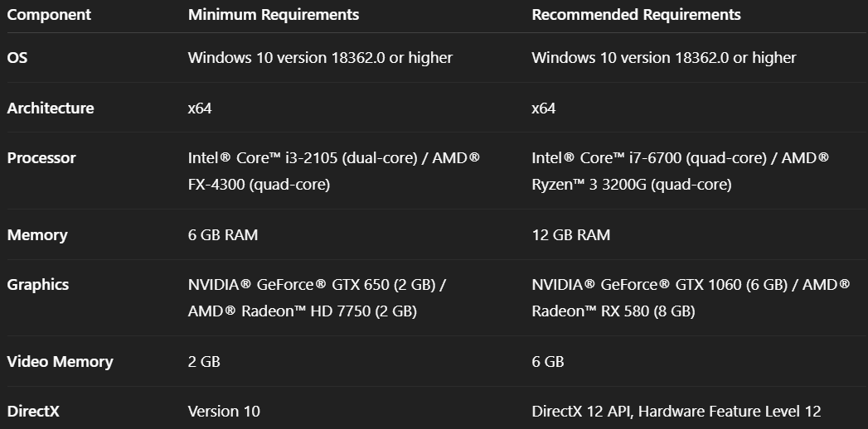The width and height of the screenshot is (868, 429).
Task: Click the DirectX 12 API recommended value
Action: coord(676,412)
